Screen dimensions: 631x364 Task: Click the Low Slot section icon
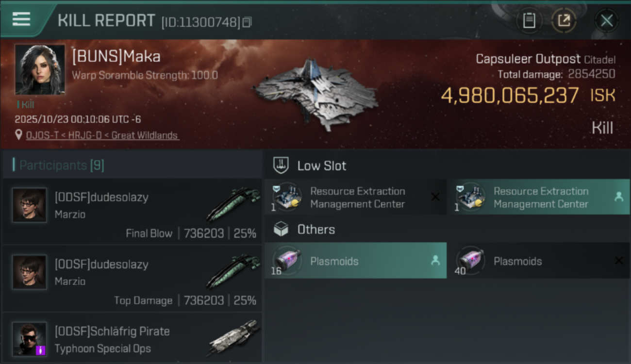click(281, 165)
